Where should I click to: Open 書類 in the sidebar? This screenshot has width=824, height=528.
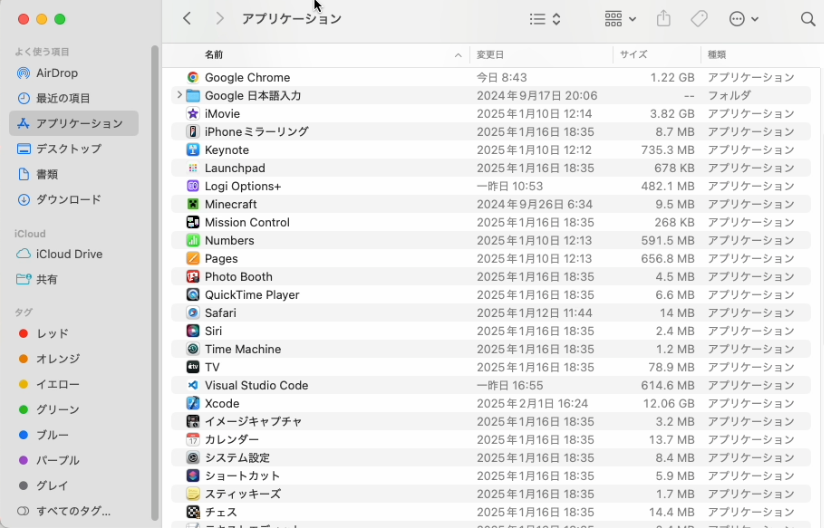click(x=74, y=174)
